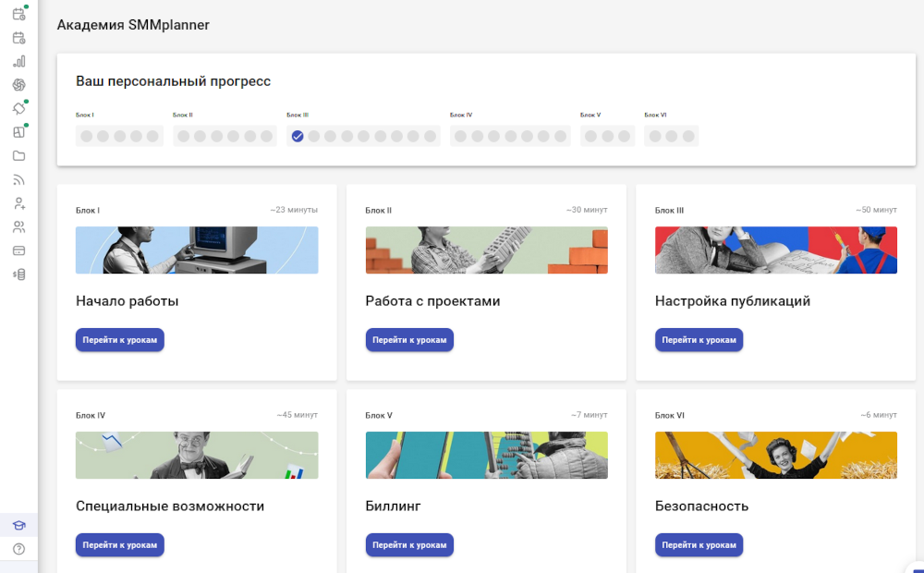Click the coins stack dollar icon
Viewport: 924px width, 573px height.
(x=18, y=274)
